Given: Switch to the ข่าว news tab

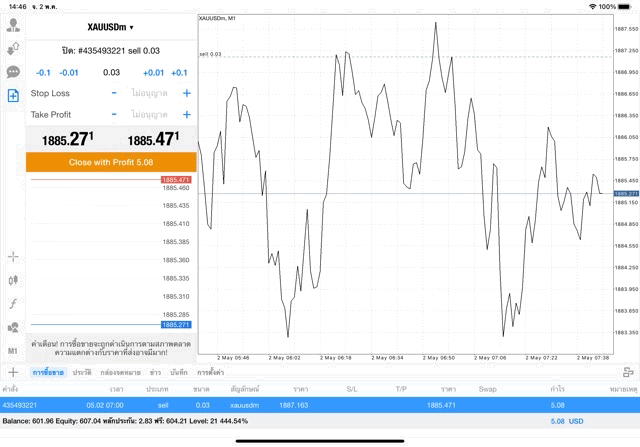Looking at the screenshot, I should pos(155,372).
